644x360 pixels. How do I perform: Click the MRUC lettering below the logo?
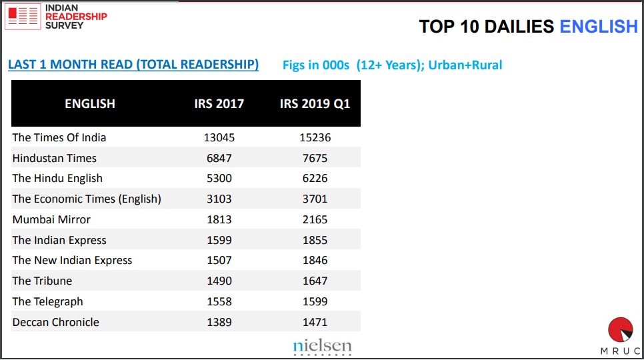(x=620, y=351)
